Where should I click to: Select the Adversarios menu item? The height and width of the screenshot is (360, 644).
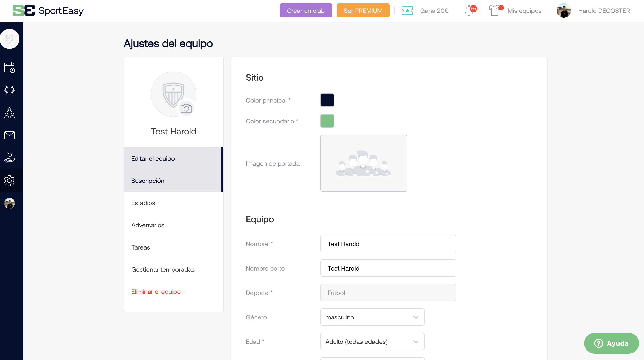(148, 225)
